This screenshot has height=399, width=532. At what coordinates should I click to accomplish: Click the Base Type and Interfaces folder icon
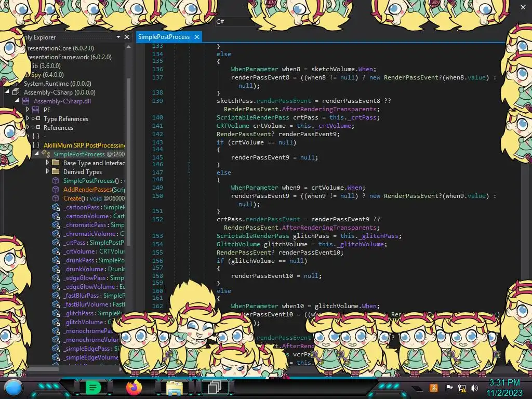56,163
